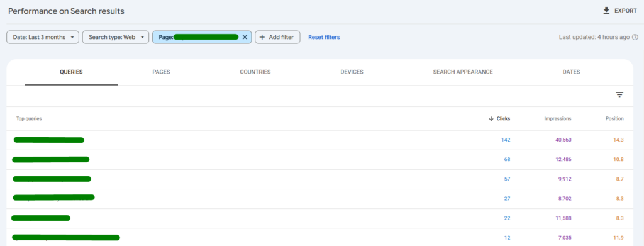The image size is (644, 246).
Task: Click the 68 clicks value
Action: tap(508, 159)
